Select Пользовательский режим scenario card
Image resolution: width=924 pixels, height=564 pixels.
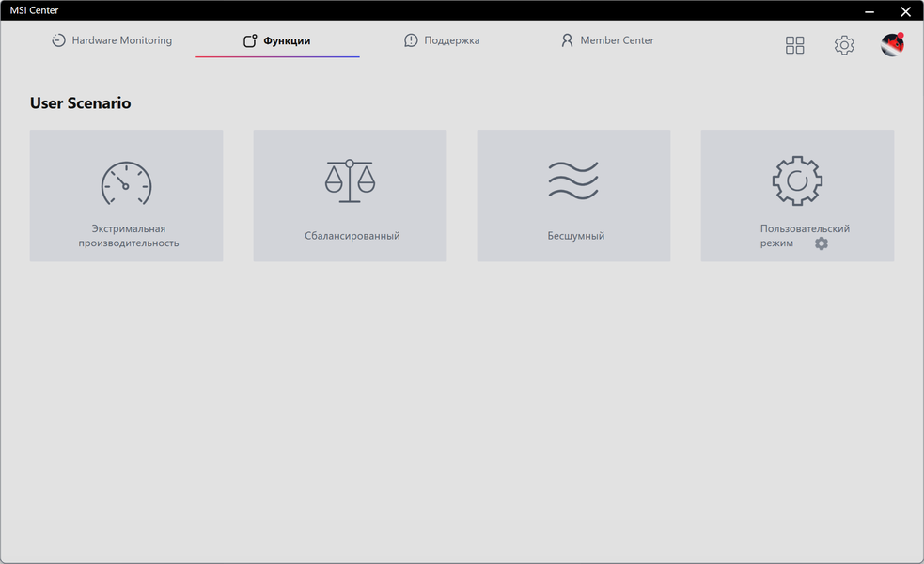[x=797, y=196]
